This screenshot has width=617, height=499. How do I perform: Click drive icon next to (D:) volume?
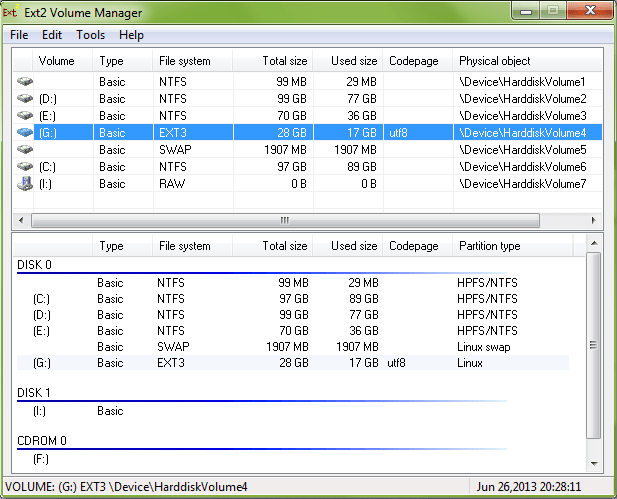click(24, 98)
